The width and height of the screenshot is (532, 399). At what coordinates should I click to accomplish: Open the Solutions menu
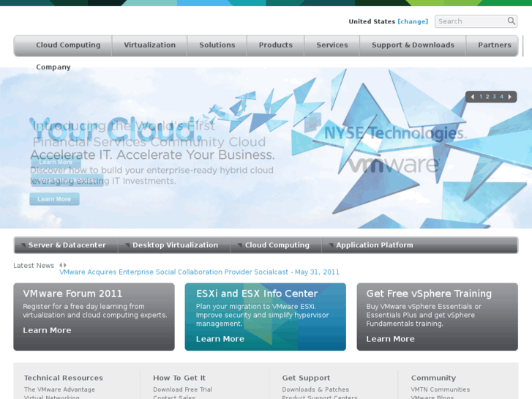click(217, 45)
